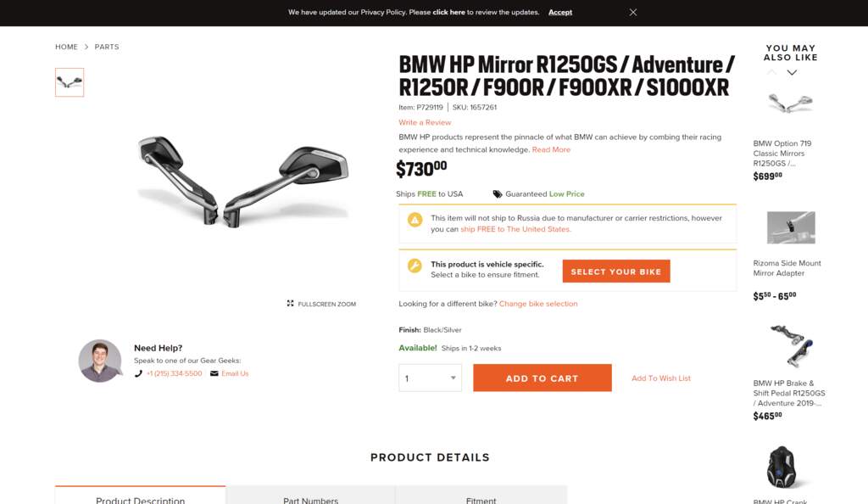Expand description with Read More

(x=551, y=149)
